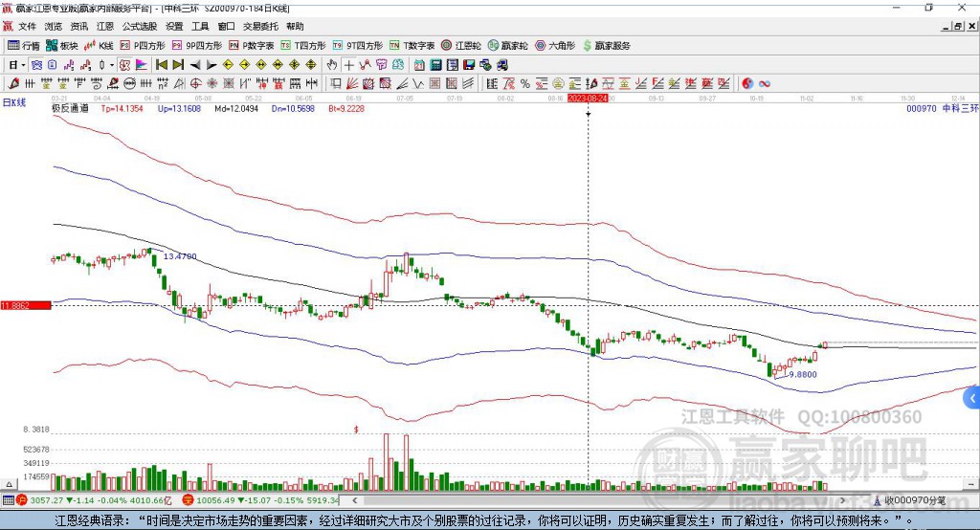Open the 公式选股 menu

point(140,26)
